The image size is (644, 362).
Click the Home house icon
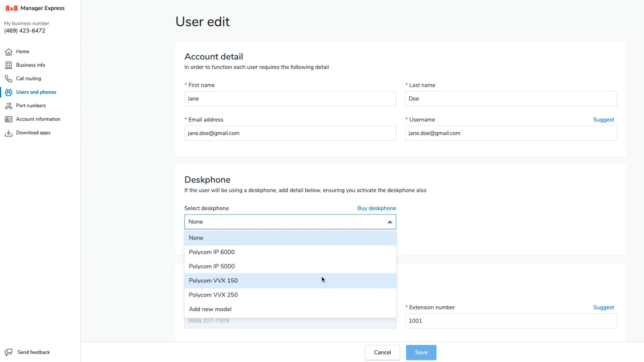pyautogui.click(x=9, y=52)
